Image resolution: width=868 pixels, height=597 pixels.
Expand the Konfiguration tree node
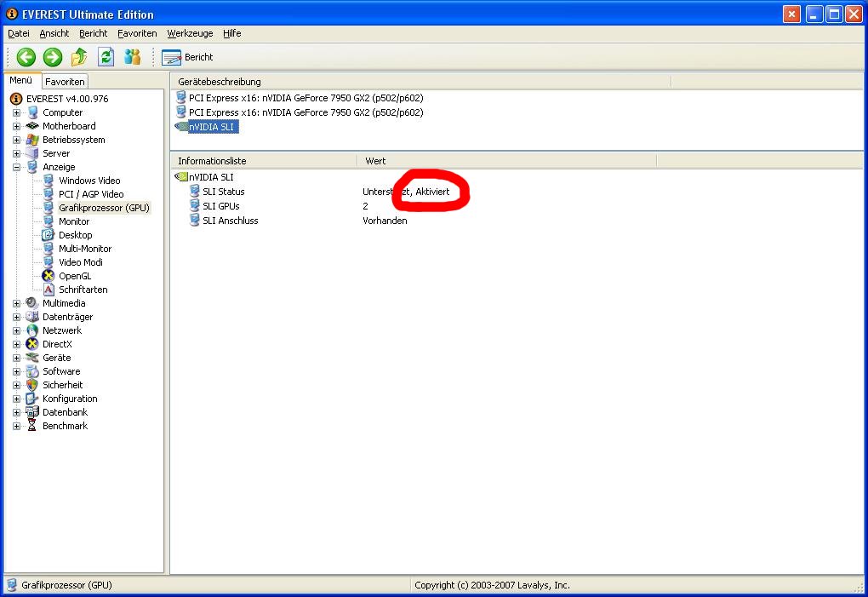pyautogui.click(x=17, y=399)
